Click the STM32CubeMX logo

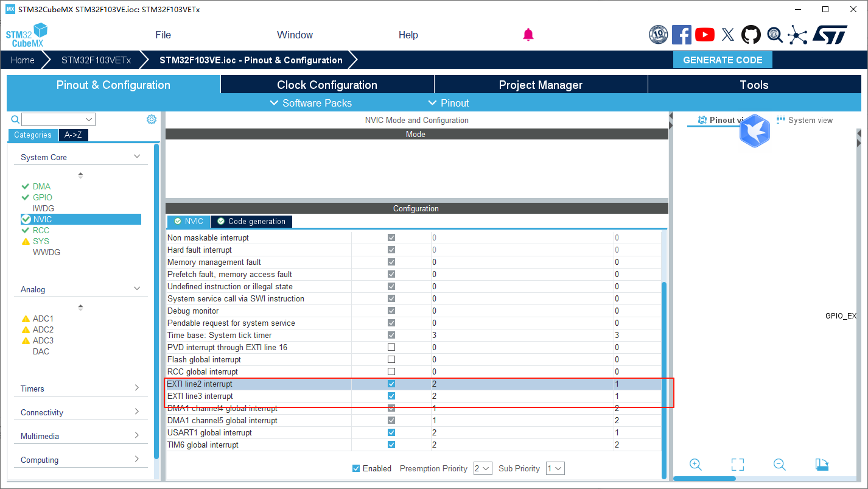point(27,35)
